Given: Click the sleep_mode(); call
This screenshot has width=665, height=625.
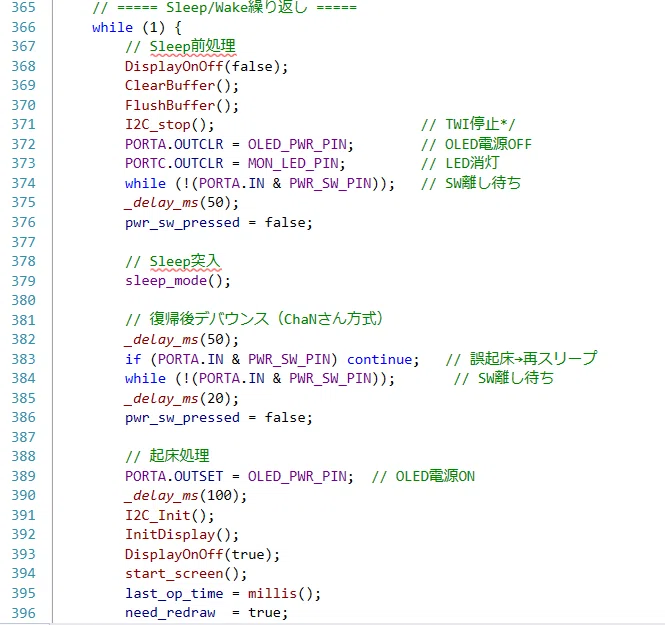Looking at the screenshot, I should tap(178, 281).
